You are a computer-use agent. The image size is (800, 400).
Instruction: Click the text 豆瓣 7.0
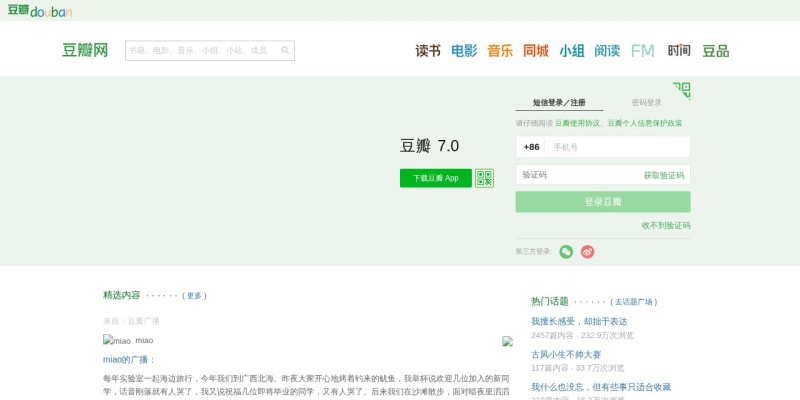click(x=430, y=146)
